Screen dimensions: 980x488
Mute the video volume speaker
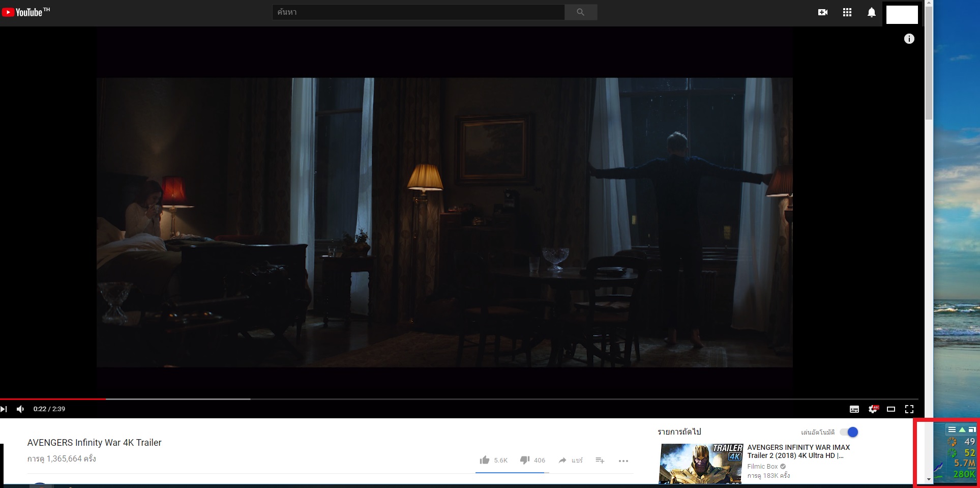[20, 409]
